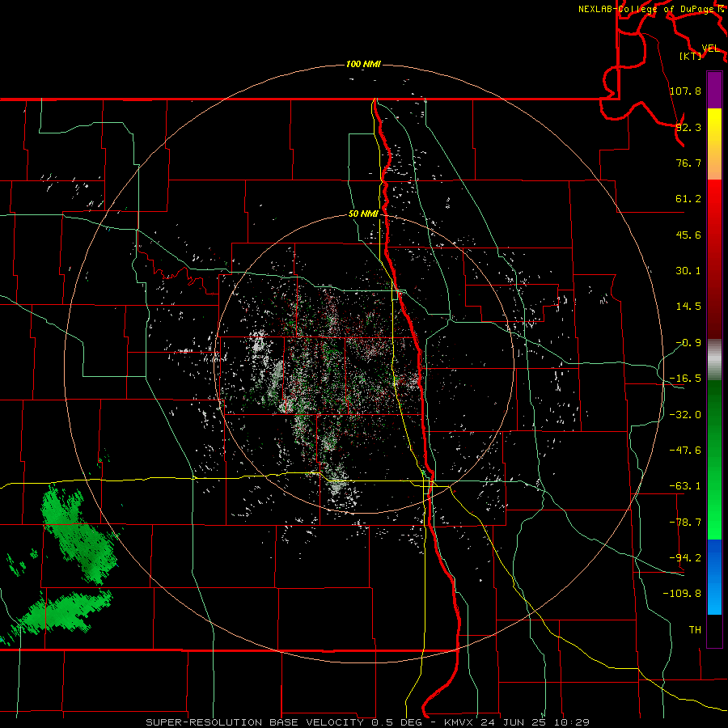The height and width of the screenshot is (728, 728).
Task: Click the 100 NMI range ring label
Action: (363, 64)
